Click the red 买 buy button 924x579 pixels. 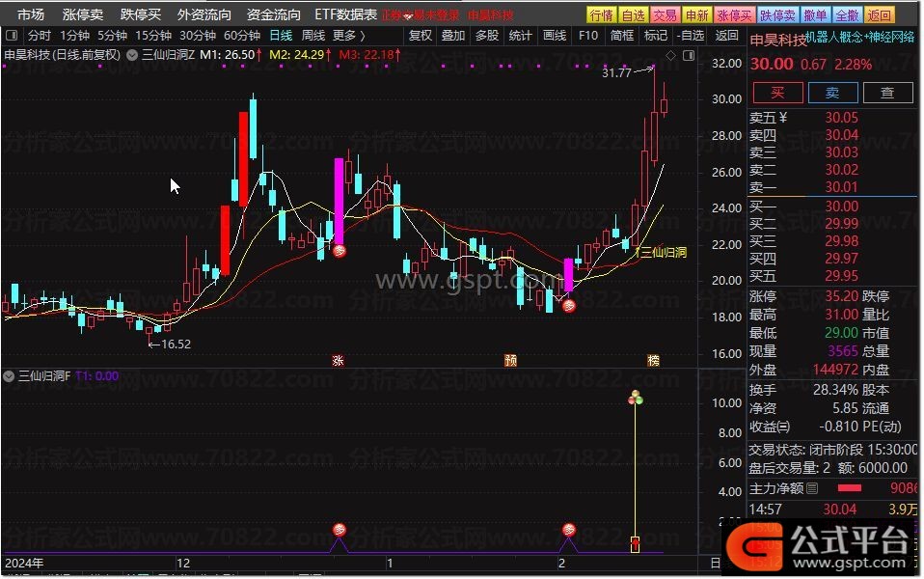[777, 93]
